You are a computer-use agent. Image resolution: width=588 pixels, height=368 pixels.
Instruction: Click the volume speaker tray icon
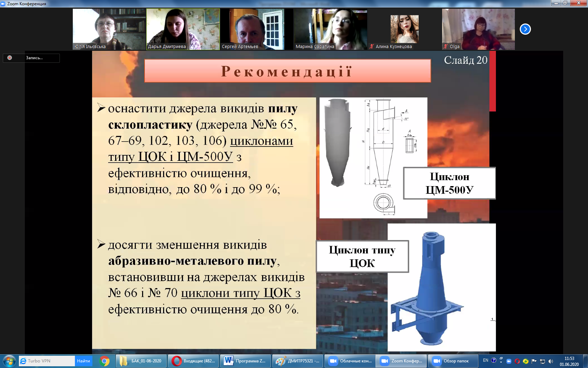tap(551, 361)
